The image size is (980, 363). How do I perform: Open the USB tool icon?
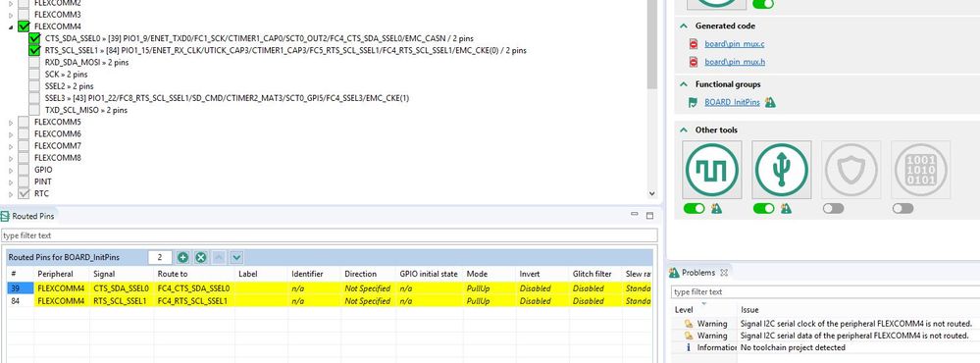[x=781, y=170]
